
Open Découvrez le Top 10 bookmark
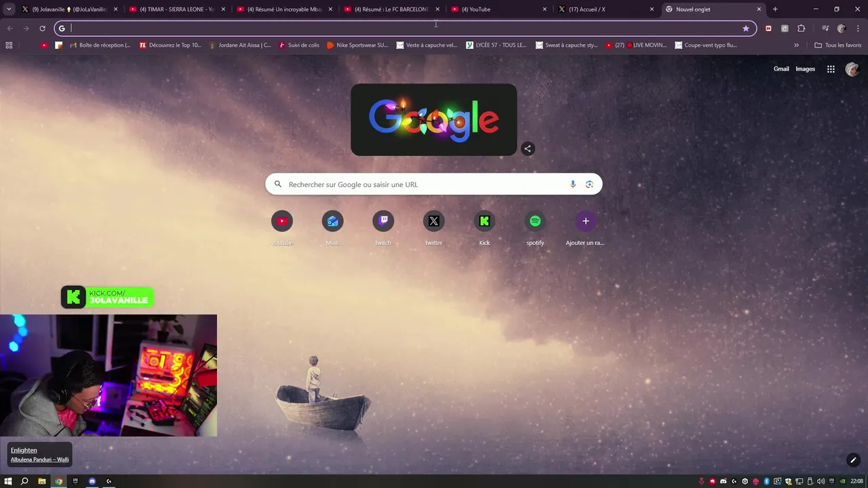coord(170,45)
